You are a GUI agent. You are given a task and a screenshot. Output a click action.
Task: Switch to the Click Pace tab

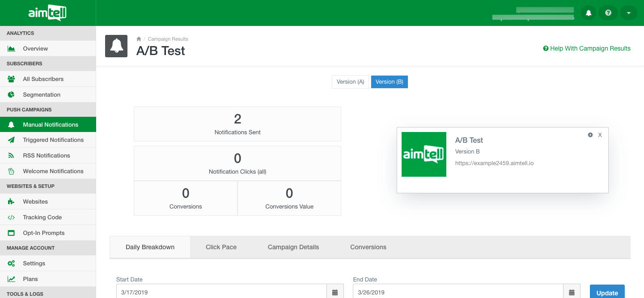221,247
